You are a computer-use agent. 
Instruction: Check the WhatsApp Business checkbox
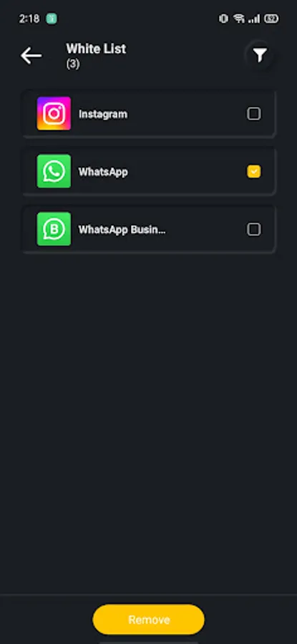[253, 229]
